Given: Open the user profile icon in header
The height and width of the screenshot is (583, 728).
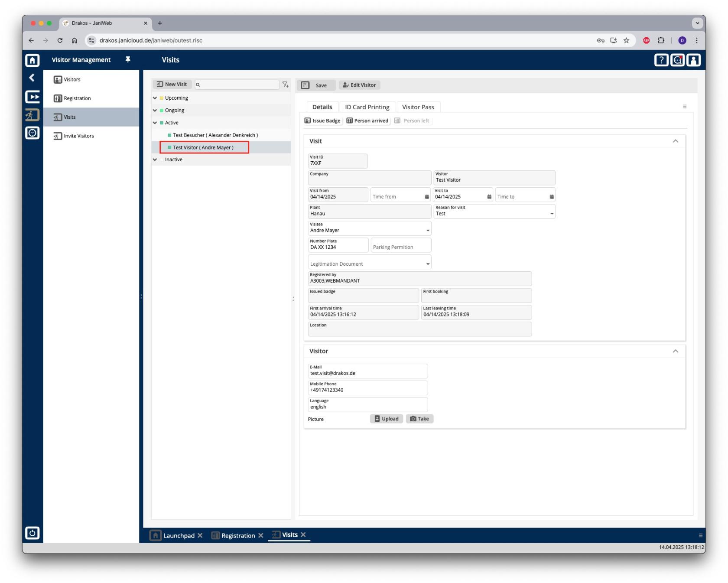Looking at the screenshot, I should (x=693, y=60).
